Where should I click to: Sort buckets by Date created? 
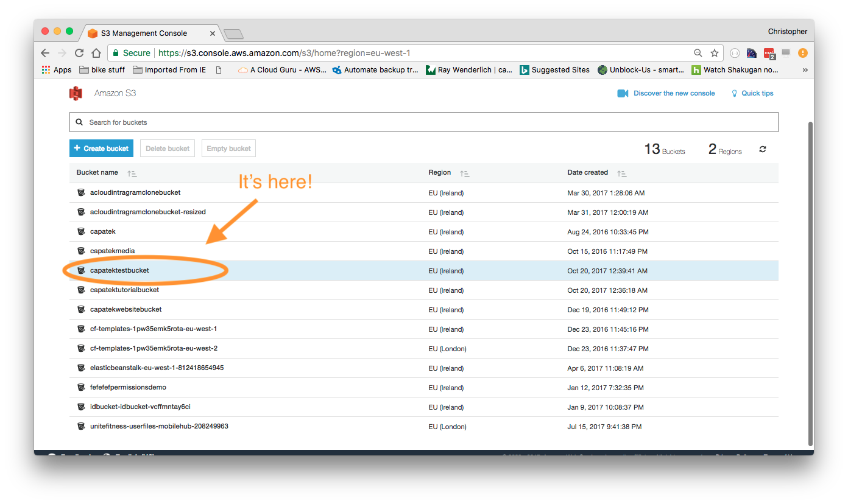[621, 173]
